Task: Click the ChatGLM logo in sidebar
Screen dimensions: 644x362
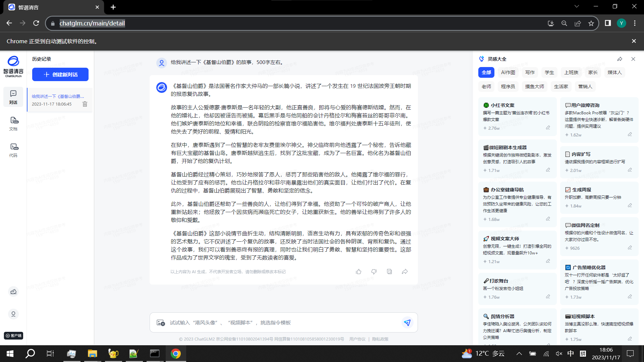Action: coord(13,66)
